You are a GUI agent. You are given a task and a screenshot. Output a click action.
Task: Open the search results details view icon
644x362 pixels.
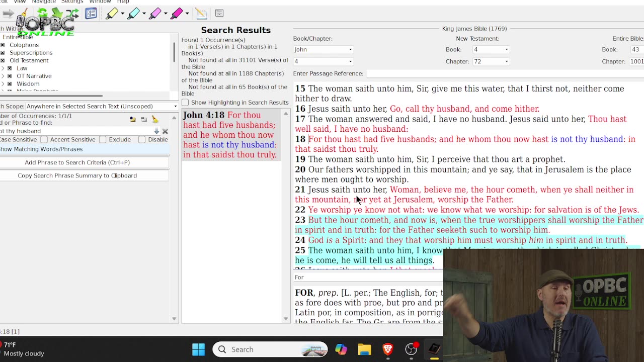(x=91, y=14)
